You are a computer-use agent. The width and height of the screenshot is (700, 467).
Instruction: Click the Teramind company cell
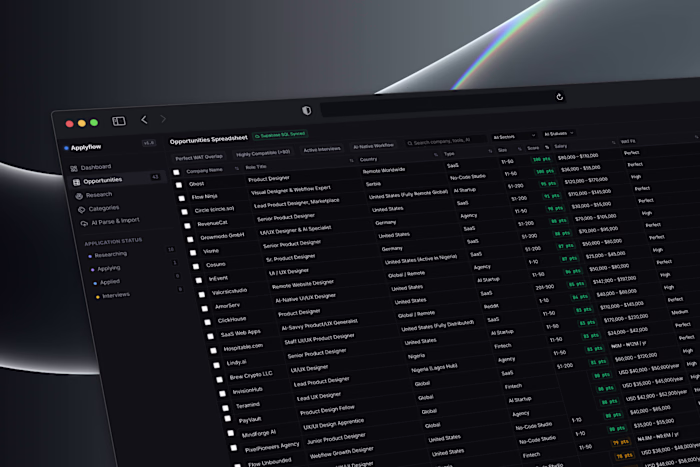248,405
